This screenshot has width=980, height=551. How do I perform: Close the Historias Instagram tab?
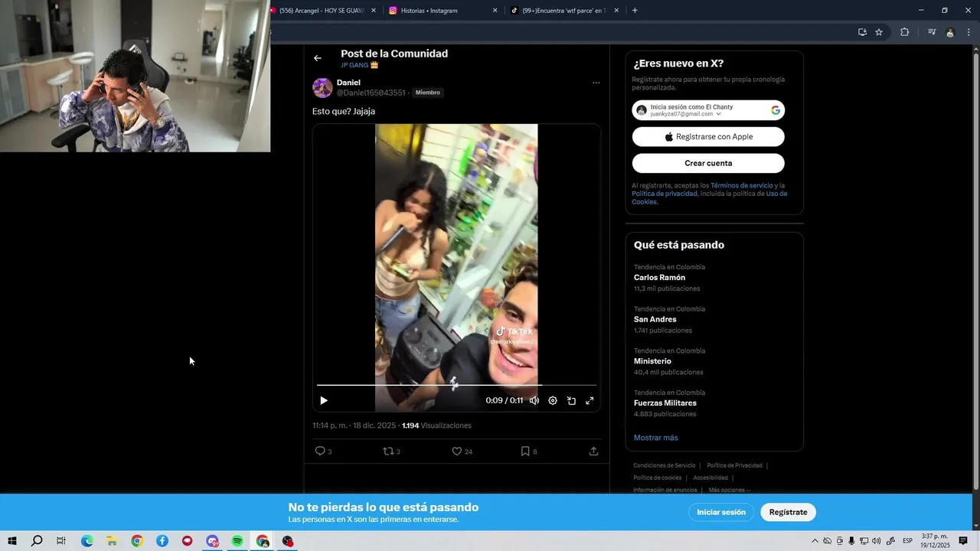coord(495,11)
